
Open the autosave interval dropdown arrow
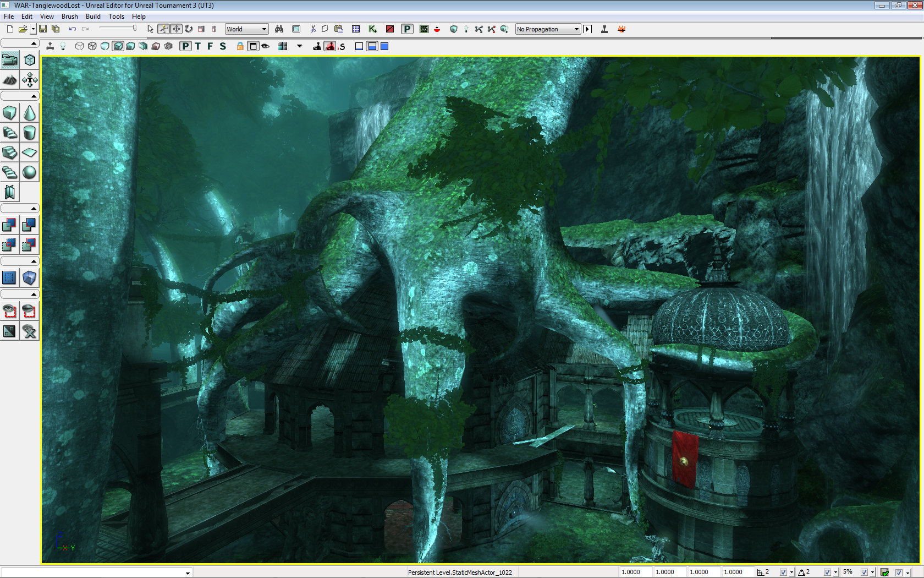point(907,572)
